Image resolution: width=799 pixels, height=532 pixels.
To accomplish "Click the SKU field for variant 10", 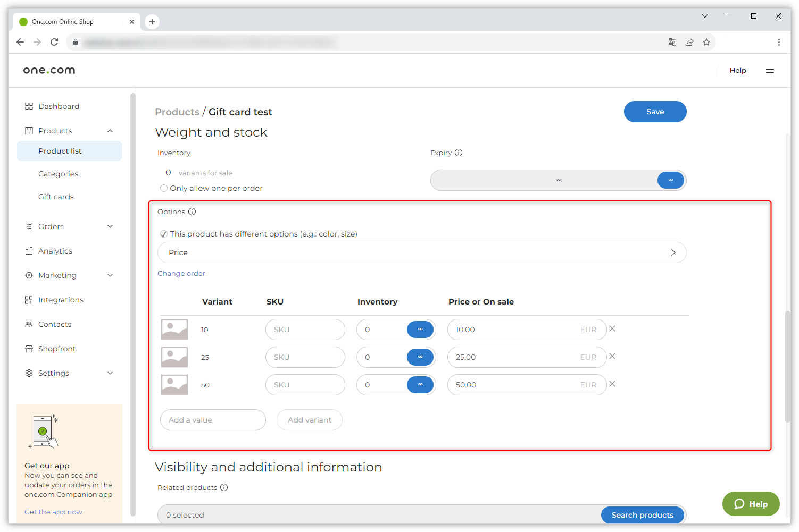I will pyautogui.click(x=305, y=330).
